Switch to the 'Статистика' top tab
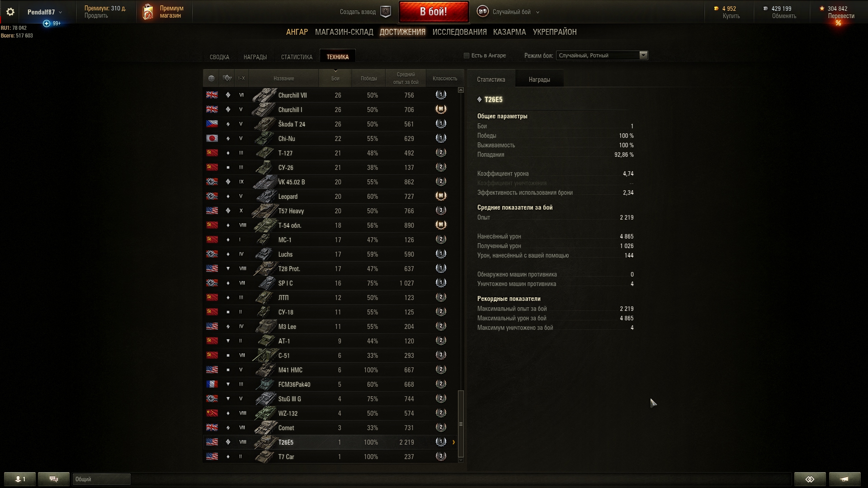This screenshot has width=868, height=488. click(297, 57)
